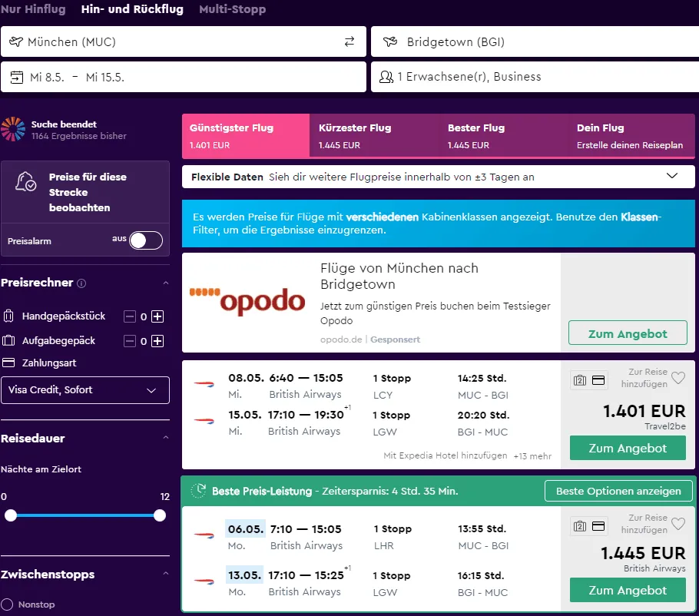Click the heart icon on the 1.401 EUR flight
Viewport: 699px width, 616px height.
(x=677, y=378)
